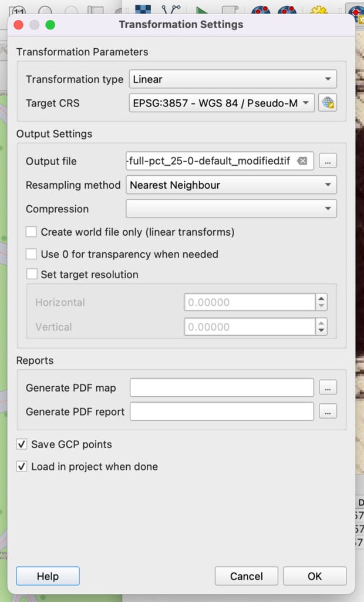The height and width of the screenshot is (602, 364).
Task: Increase Vertical resolution with up arrow
Action: [321, 323]
